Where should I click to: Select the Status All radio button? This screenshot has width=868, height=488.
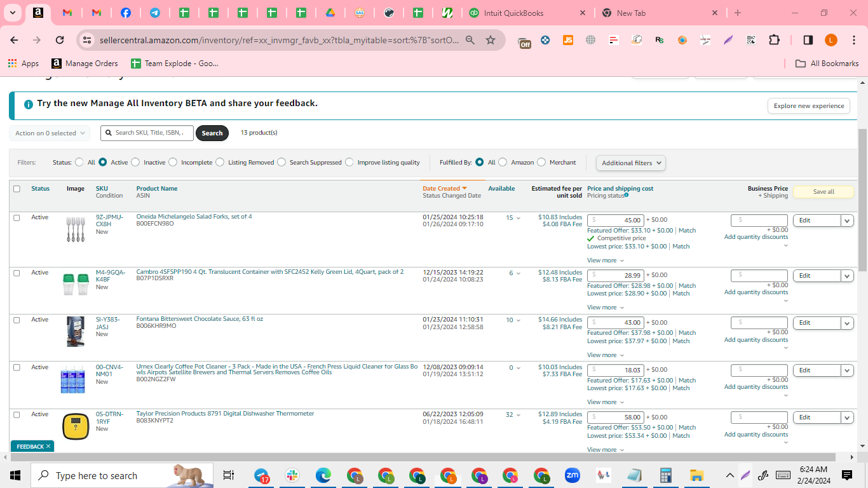pos(79,162)
